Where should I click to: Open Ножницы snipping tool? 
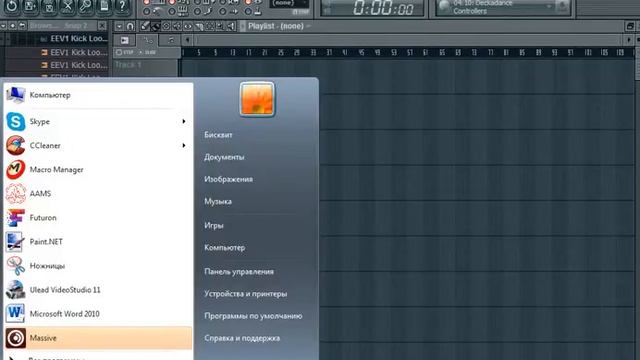pyautogui.click(x=98, y=266)
